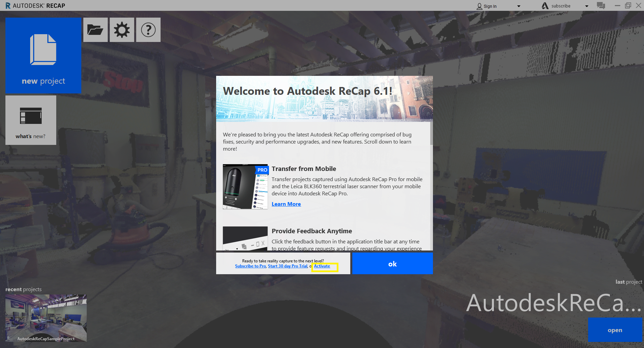644x348 pixels.
Task: Open the help question mark icon
Action: coord(148,30)
